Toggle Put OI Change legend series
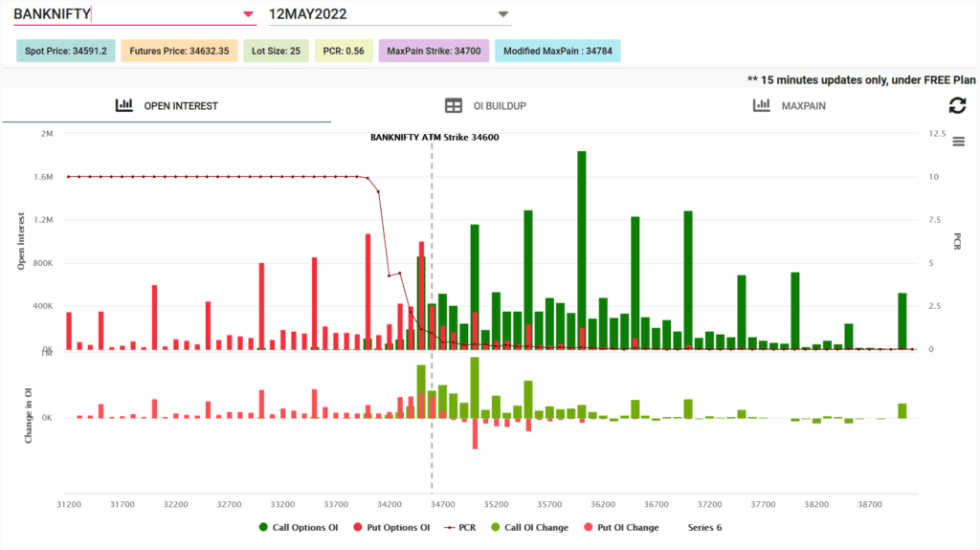The width and height of the screenshot is (980, 550). [x=620, y=527]
